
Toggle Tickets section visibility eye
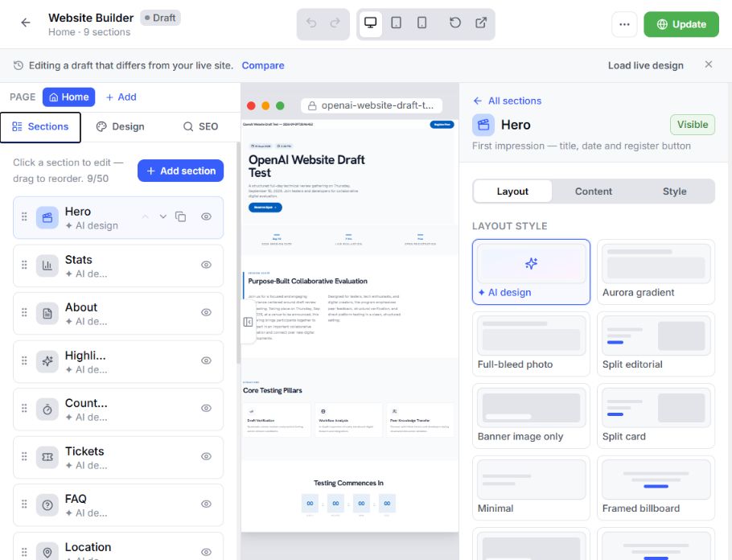click(207, 456)
